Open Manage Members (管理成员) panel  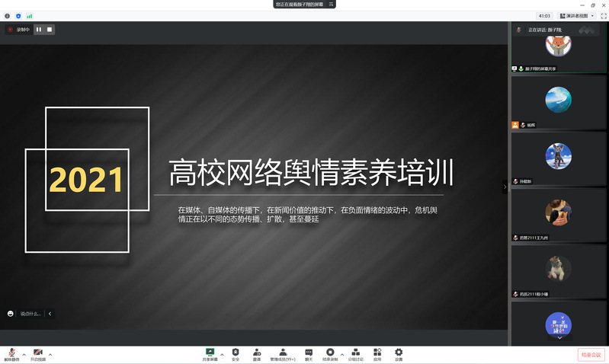[283, 353]
